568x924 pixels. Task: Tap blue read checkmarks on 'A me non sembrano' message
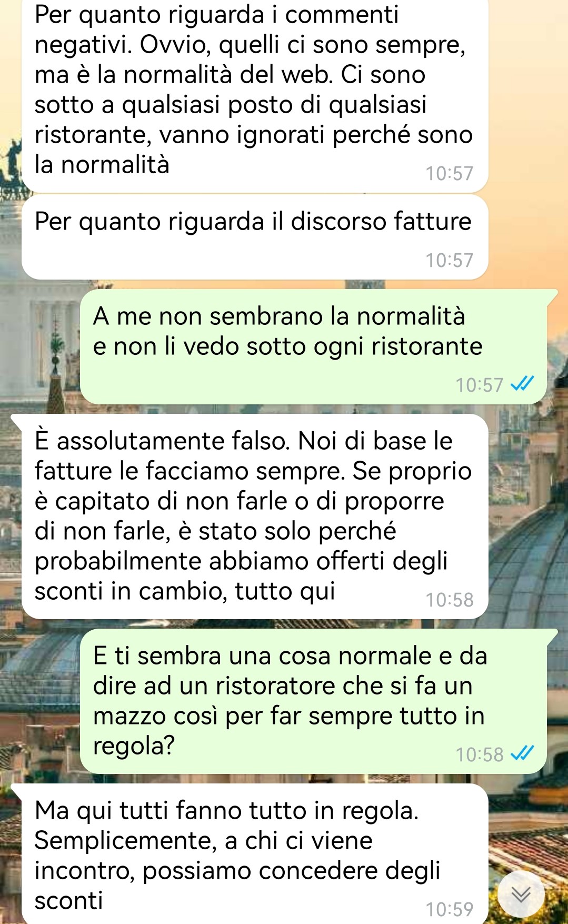click(522, 384)
